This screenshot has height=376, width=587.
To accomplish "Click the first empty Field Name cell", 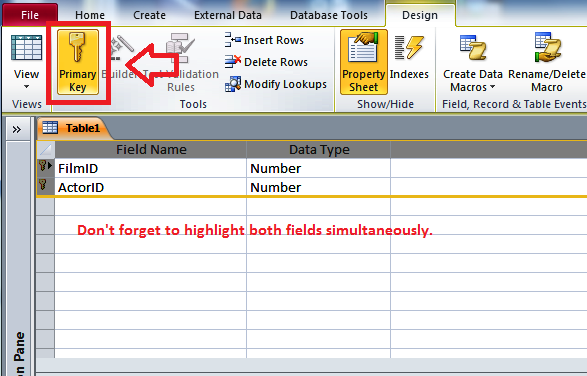I will click(x=150, y=206).
